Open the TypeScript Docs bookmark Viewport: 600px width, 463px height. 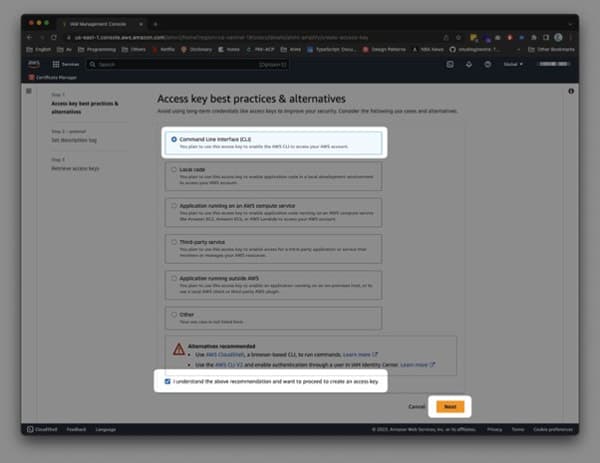(x=332, y=49)
